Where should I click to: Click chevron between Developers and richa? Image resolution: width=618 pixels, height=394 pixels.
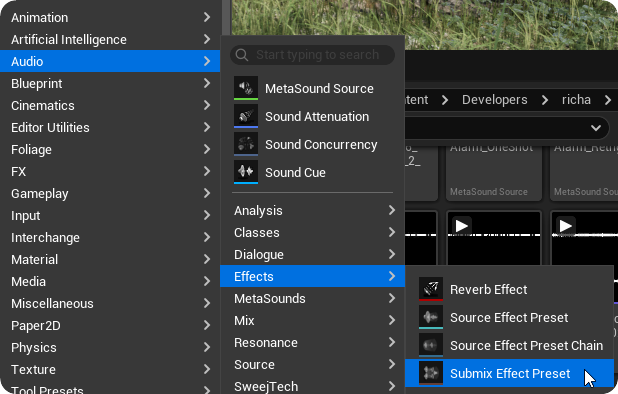point(545,100)
